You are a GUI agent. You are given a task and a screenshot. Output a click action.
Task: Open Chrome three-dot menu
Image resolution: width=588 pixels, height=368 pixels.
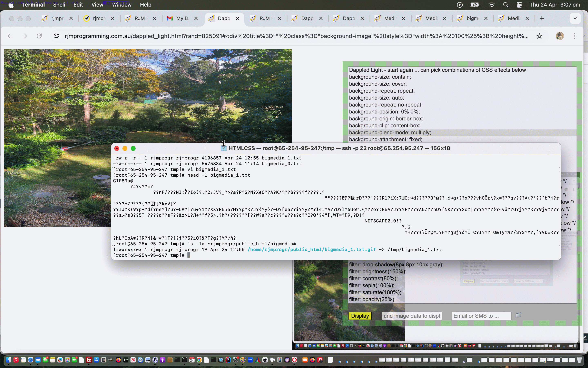tap(574, 36)
